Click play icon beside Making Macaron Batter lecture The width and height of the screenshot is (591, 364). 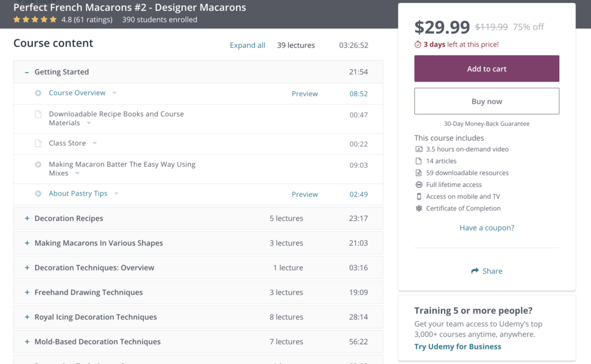[38, 164]
